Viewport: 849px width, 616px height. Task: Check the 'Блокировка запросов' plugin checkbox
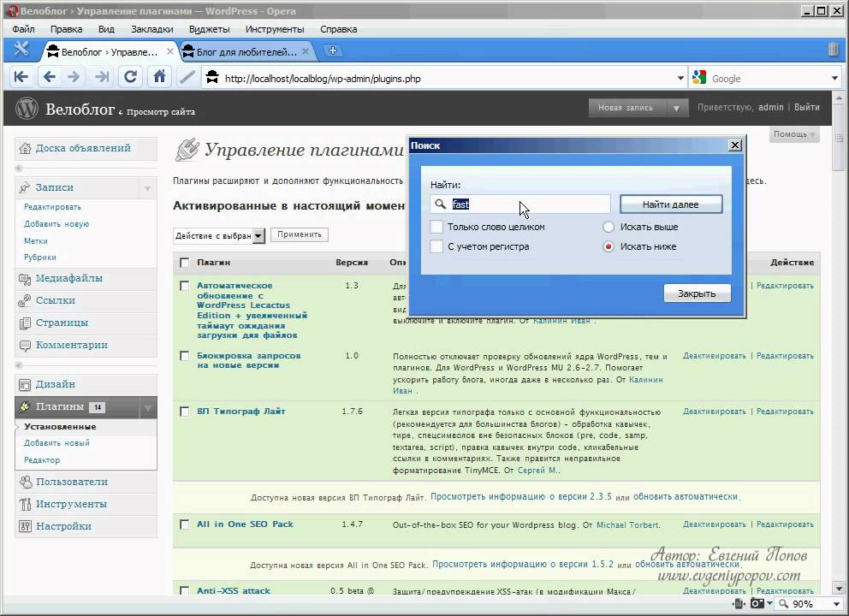pos(185,356)
